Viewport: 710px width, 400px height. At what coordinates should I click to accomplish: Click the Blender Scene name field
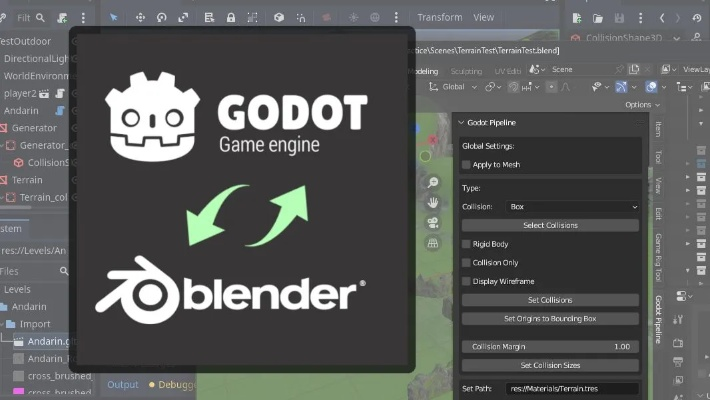click(x=582, y=69)
